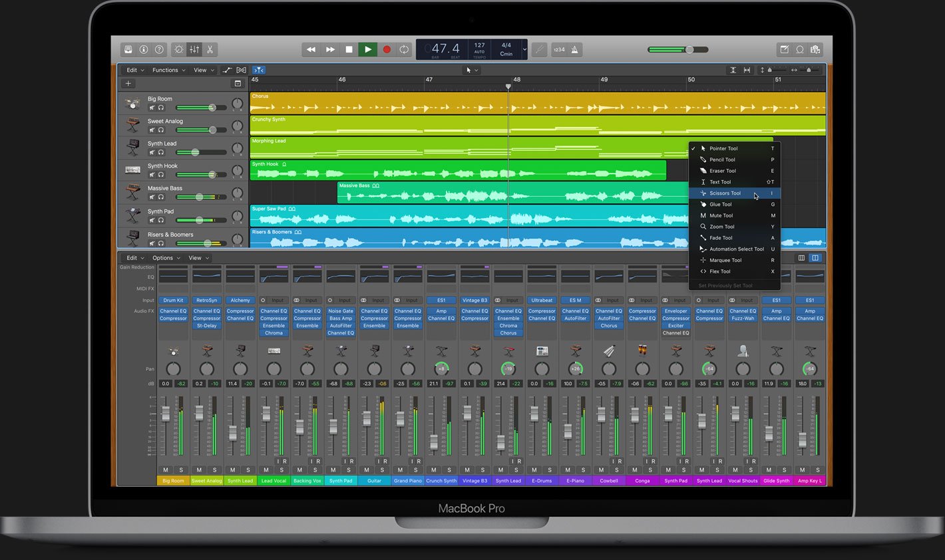This screenshot has width=945, height=560.
Task: Open the Note Pad icon
Action: click(x=784, y=49)
